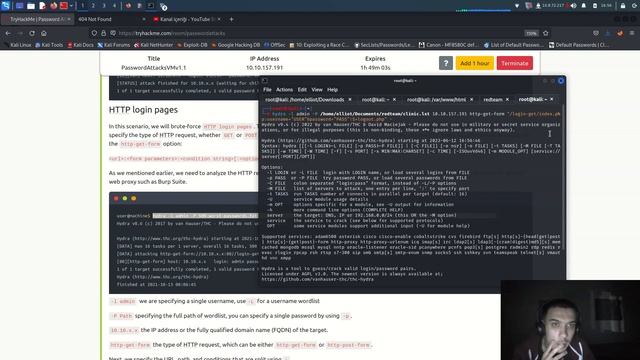640x360 pixels.
Task: Switch to workspace 2
Action: tap(93, 6)
